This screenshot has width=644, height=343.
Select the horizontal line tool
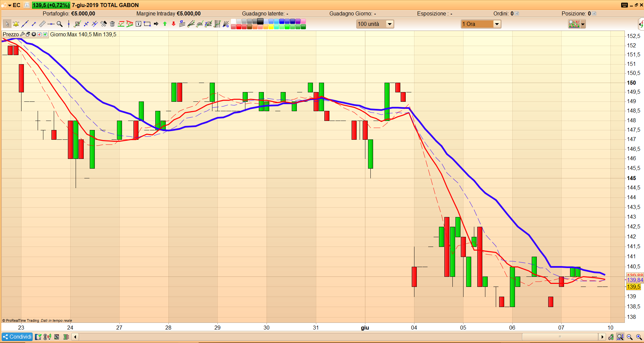(51, 24)
